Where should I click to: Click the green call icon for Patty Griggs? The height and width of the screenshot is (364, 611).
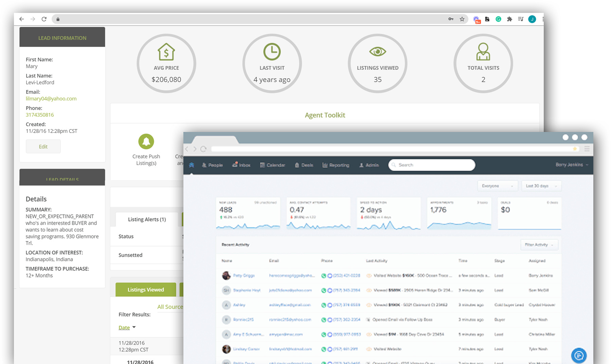tap(324, 275)
